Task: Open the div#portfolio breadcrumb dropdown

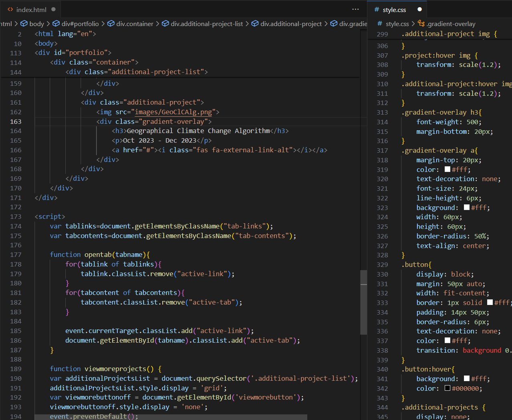Action: 80,24
